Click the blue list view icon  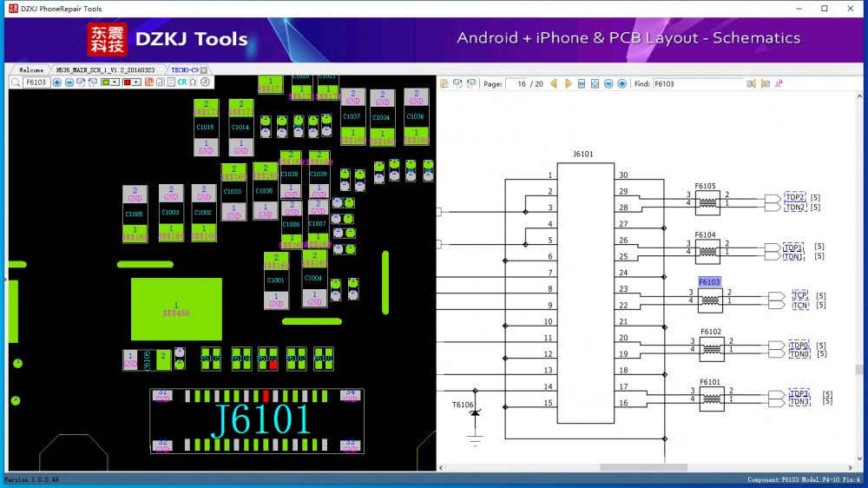[x=171, y=82]
